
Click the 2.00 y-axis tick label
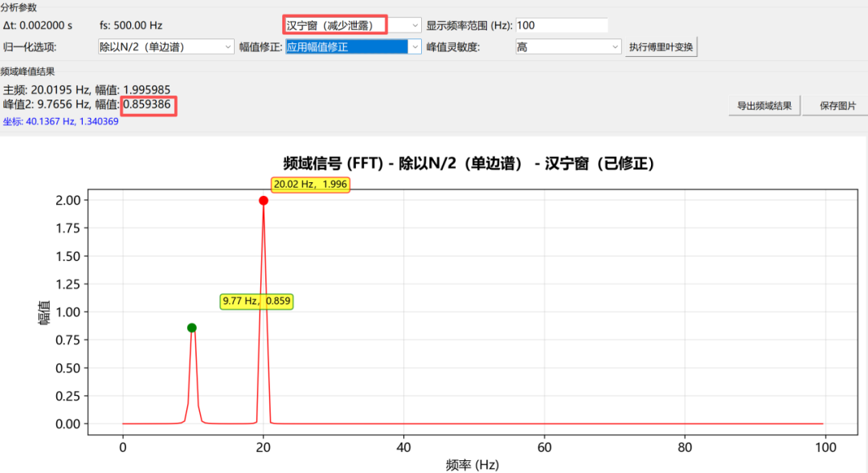[68, 200]
